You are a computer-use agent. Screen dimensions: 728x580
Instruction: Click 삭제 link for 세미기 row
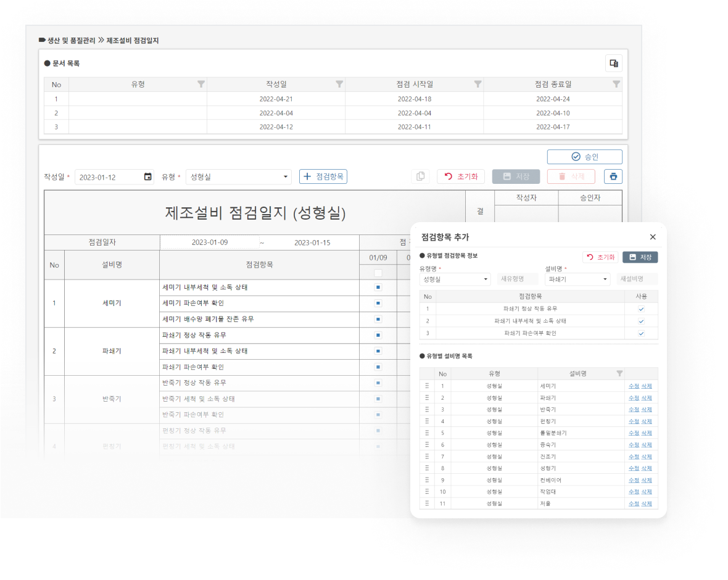pyautogui.click(x=647, y=386)
